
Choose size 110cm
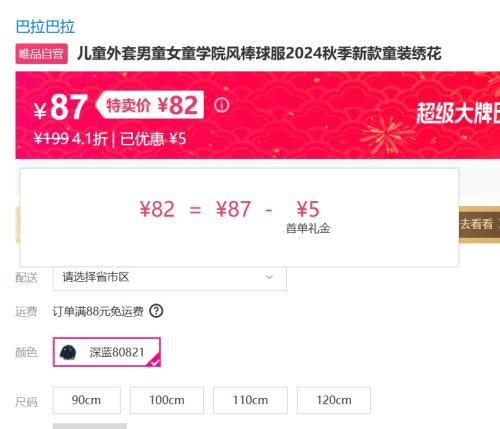[250, 400]
